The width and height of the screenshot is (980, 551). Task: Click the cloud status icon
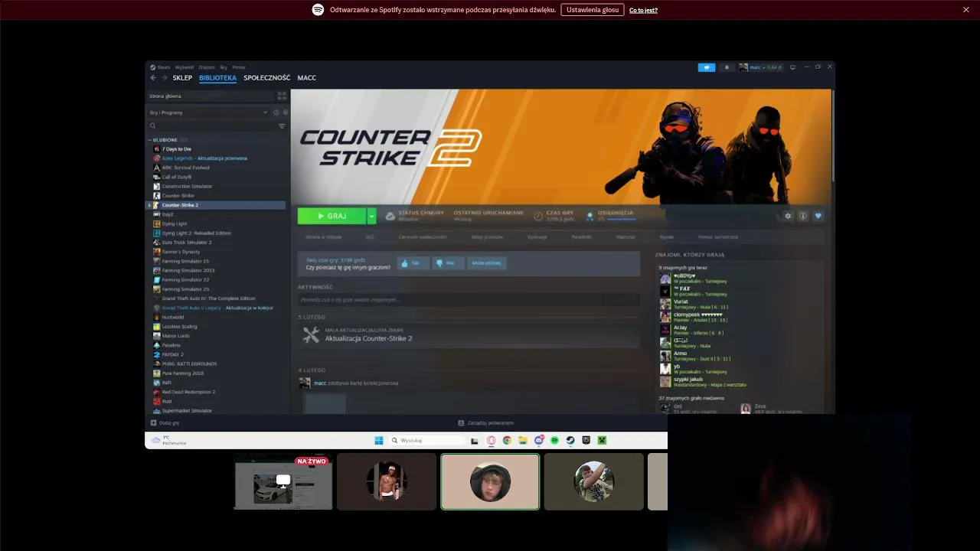[x=390, y=217]
